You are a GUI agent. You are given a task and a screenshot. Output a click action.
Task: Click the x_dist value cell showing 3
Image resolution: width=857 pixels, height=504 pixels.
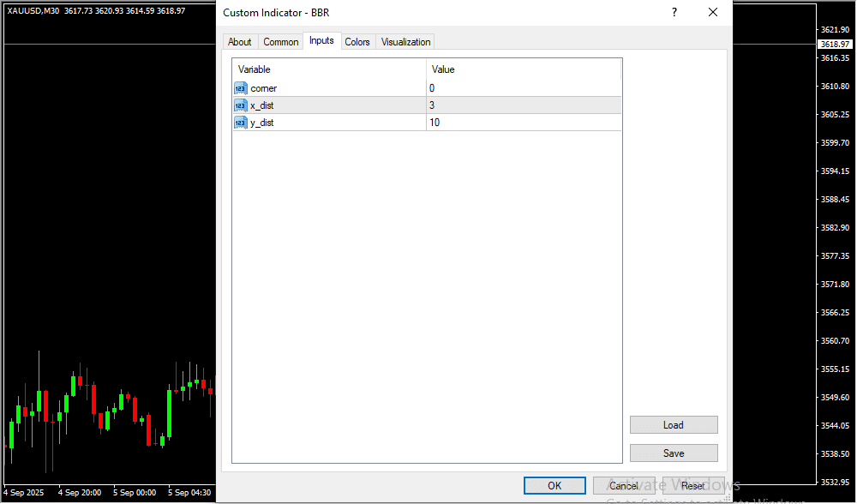click(x=524, y=105)
